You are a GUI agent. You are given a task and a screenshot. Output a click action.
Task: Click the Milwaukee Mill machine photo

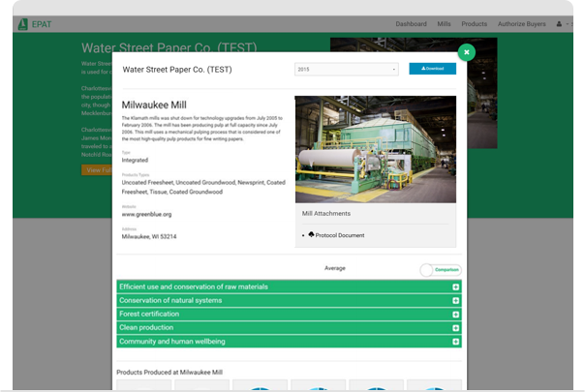pos(376,149)
